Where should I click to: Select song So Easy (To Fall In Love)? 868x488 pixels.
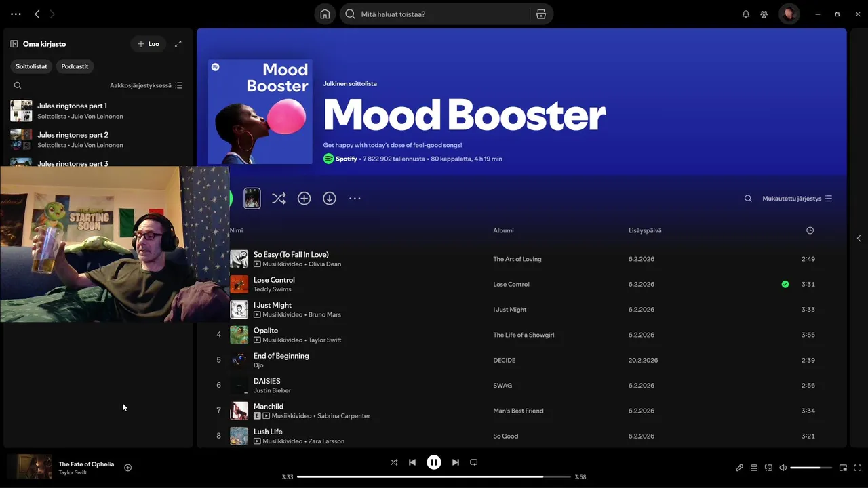click(x=291, y=254)
